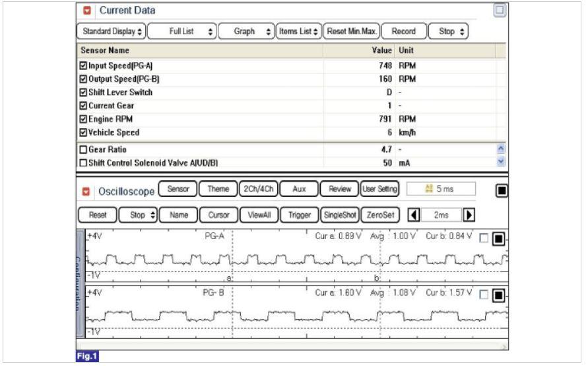
Task: Check Shift Control Solenoid Valve A checkbox
Action: click(83, 163)
